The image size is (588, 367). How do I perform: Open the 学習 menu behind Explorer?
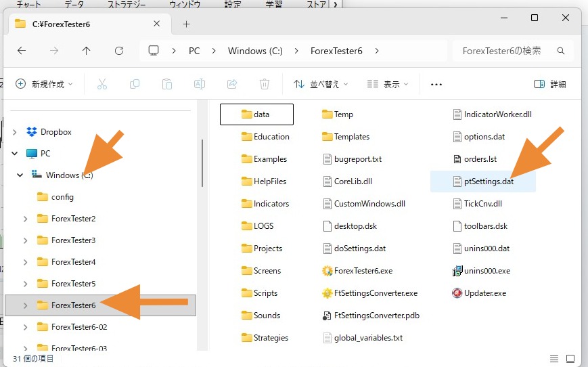[x=274, y=5]
